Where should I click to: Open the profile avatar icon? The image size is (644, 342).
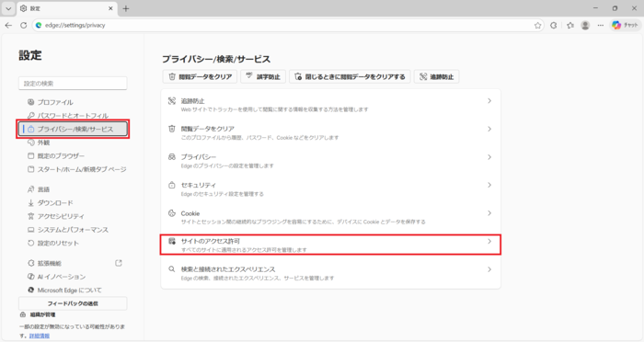pyautogui.click(x=585, y=26)
